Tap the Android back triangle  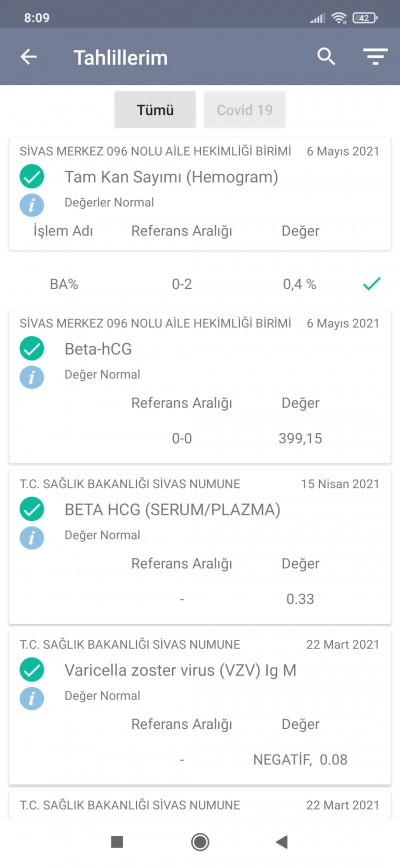[282, 842]
